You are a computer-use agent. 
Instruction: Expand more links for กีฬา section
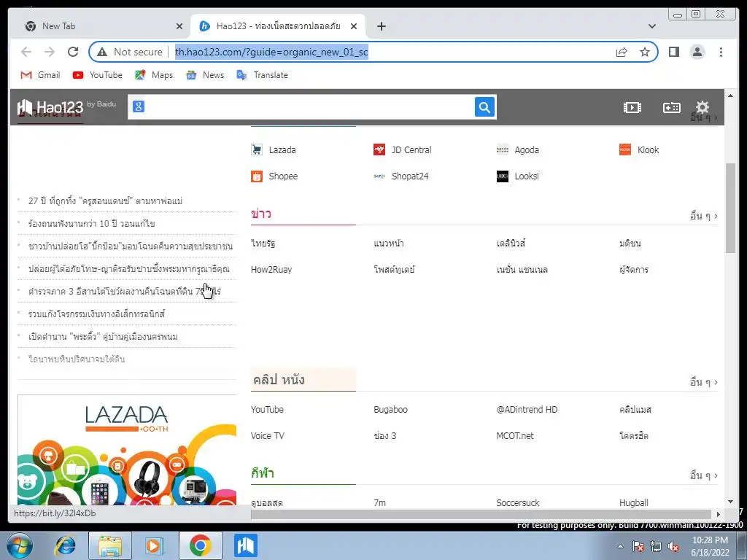[x=704, y=475]
